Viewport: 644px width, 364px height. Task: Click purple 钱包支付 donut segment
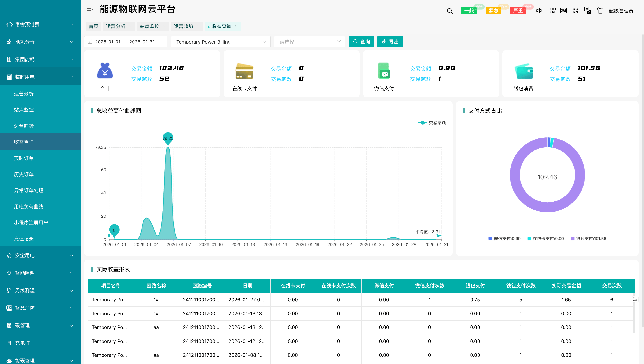pyautogui.click(x=547, y=207)
